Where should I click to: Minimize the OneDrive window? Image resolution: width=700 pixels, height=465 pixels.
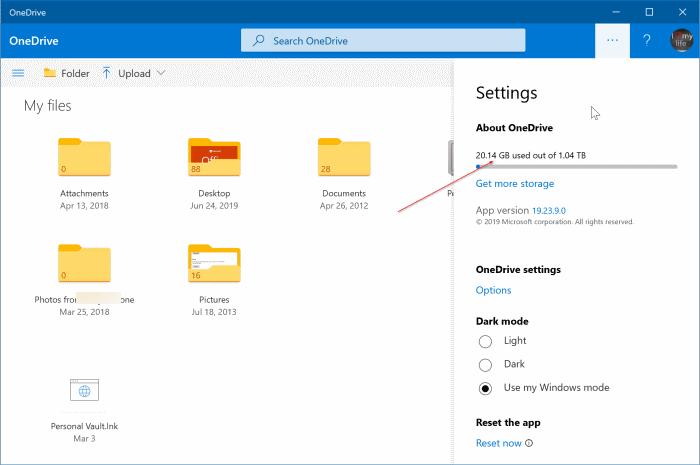tap(616, 12)
